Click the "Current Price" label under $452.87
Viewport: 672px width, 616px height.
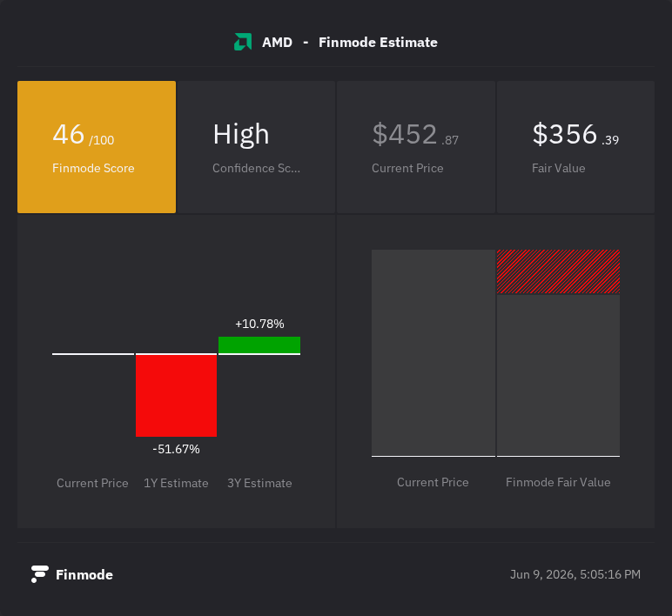pos(407,168)
